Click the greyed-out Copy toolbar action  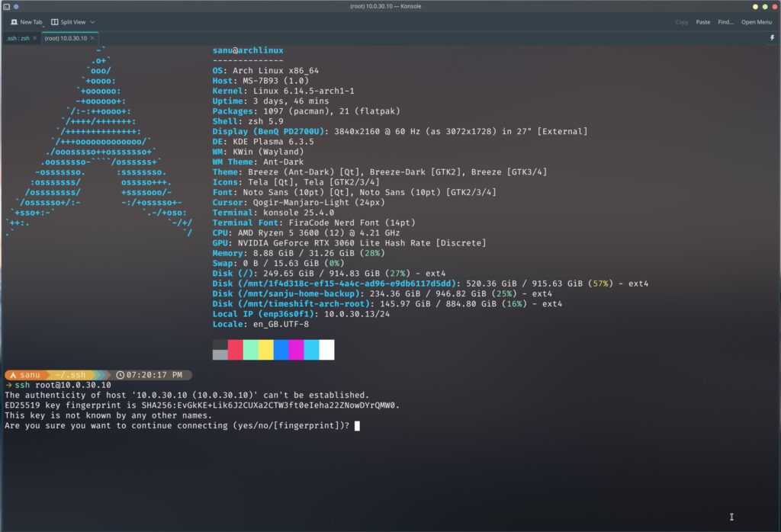click(681, 22)
